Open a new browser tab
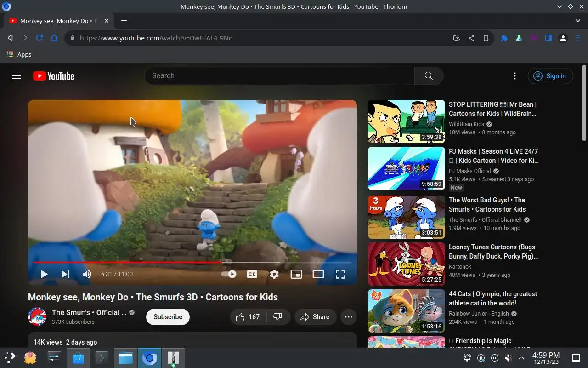Screen dimensions: 588x368 pyautogui.click(x=124, y=21)
